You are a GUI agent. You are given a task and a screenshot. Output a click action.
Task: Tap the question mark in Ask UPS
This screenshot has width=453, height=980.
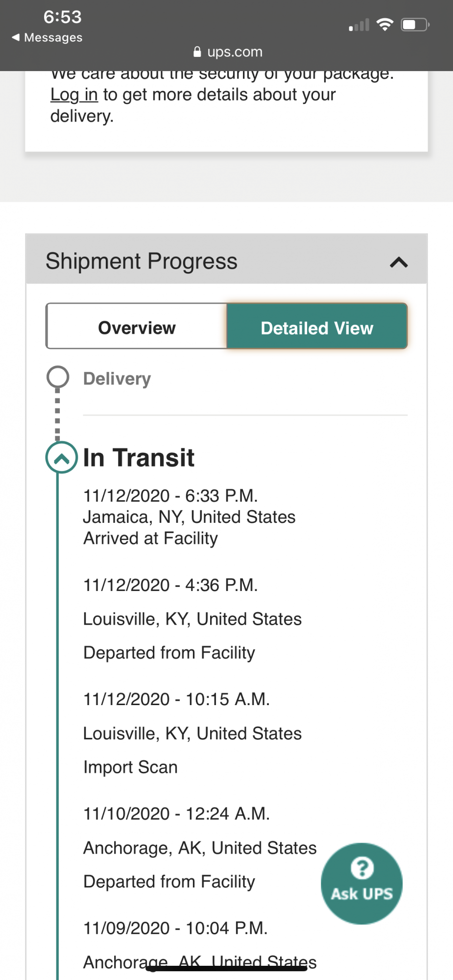point(362,867)
